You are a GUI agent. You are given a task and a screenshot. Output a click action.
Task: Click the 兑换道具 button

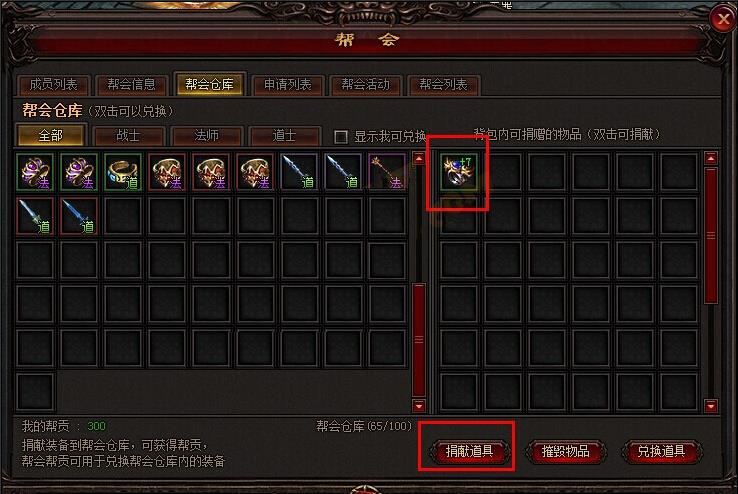click(x=661, y=451)
